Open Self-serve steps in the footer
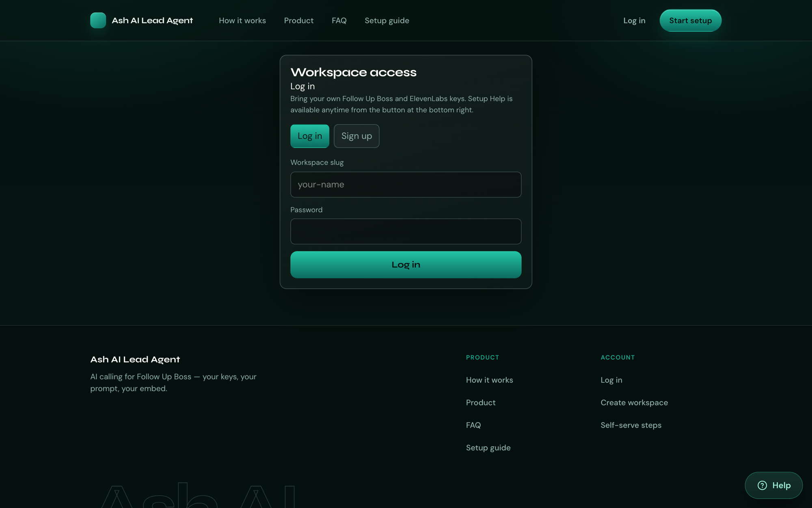The width and height of the screenshot is (812, 508). (631, 425)
